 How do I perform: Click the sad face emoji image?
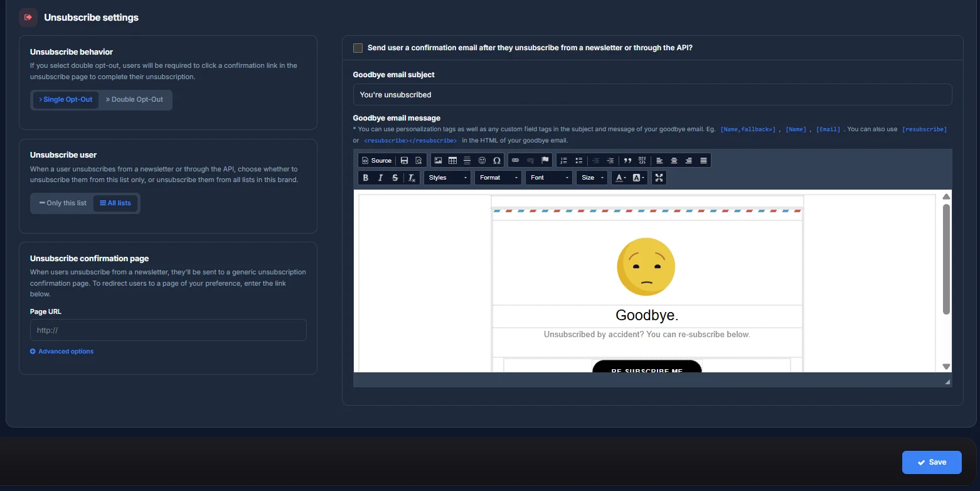point(646,266)
